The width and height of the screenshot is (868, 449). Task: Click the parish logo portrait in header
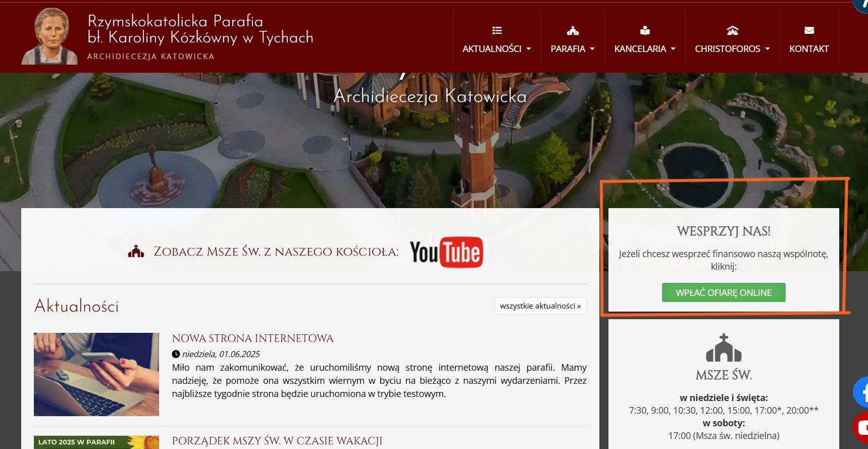coord(49,36)
